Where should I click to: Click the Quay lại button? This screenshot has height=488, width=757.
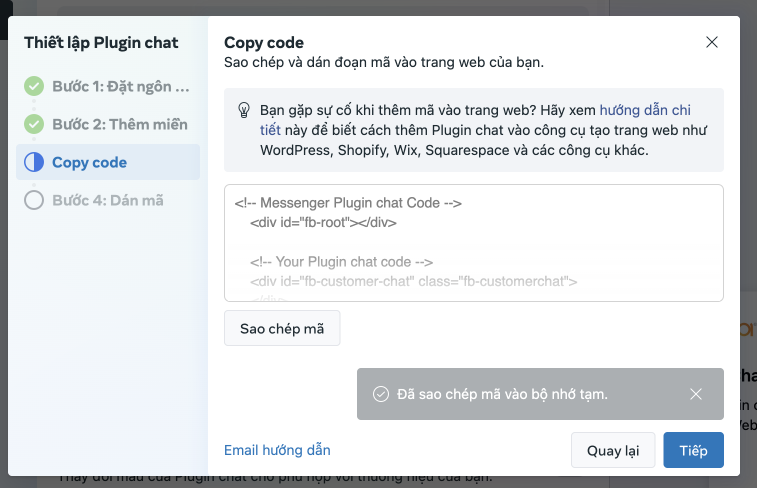pyautogui.click(x=613, y=450)
